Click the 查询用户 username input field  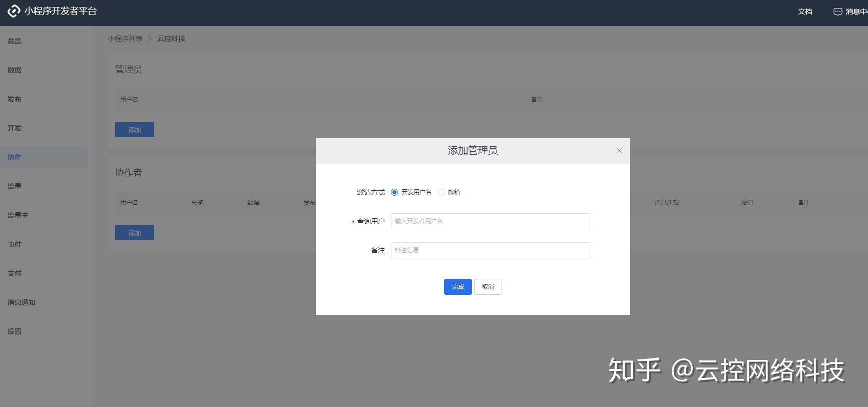pos(491,221)
